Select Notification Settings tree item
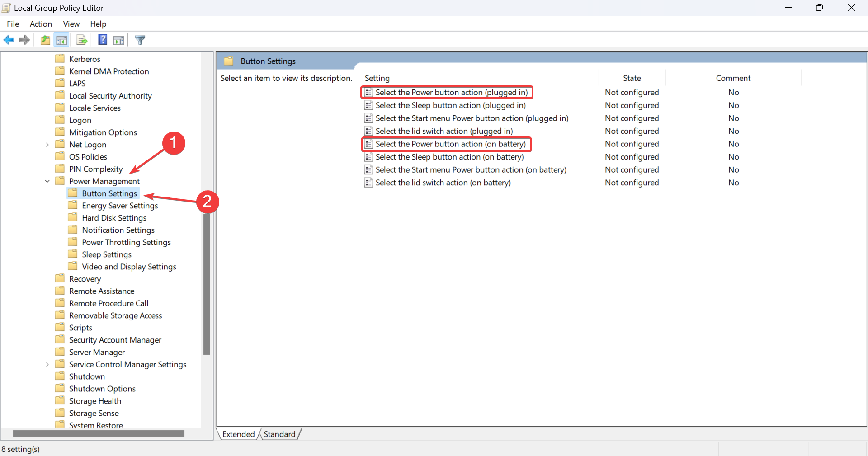868x456 pixels. point(118,230)
